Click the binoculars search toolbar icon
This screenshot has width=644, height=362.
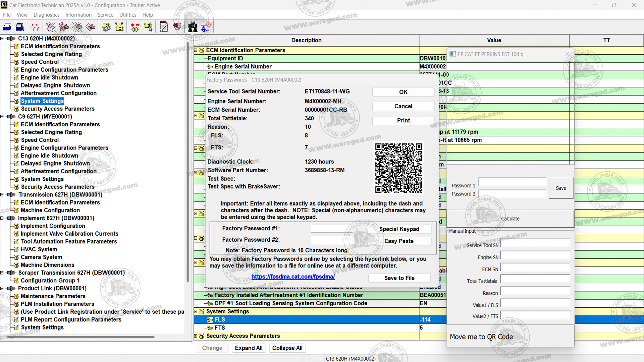193,27
